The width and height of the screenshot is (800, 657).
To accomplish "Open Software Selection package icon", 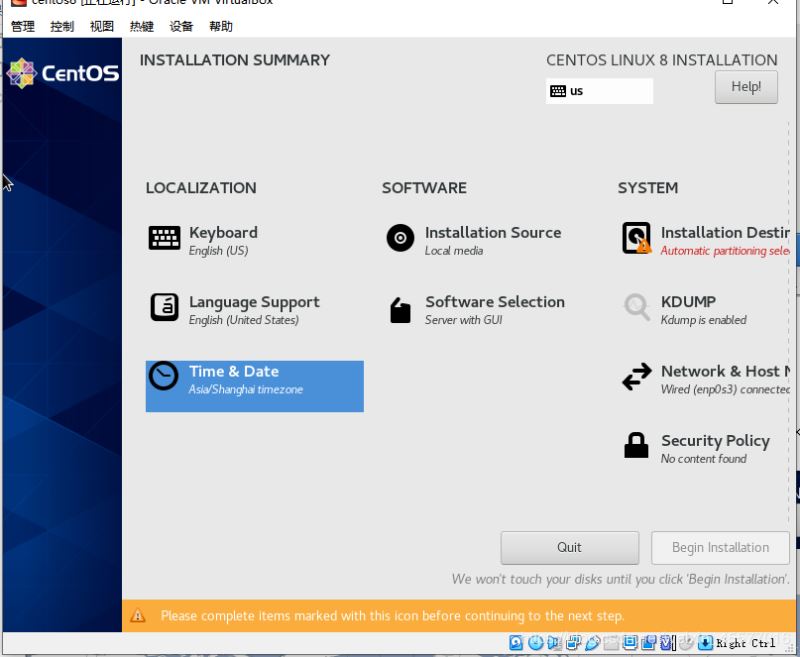I will tap(400, 310).
